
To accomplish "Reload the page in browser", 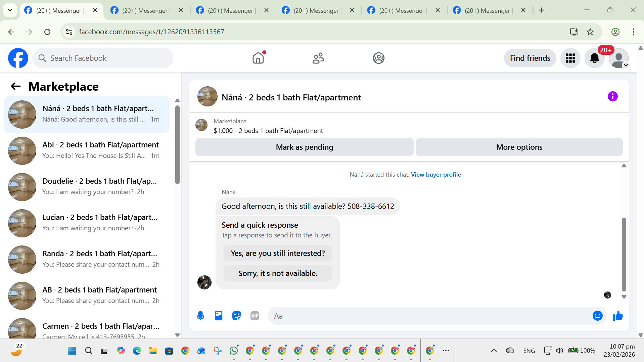I will coord(47,32).
